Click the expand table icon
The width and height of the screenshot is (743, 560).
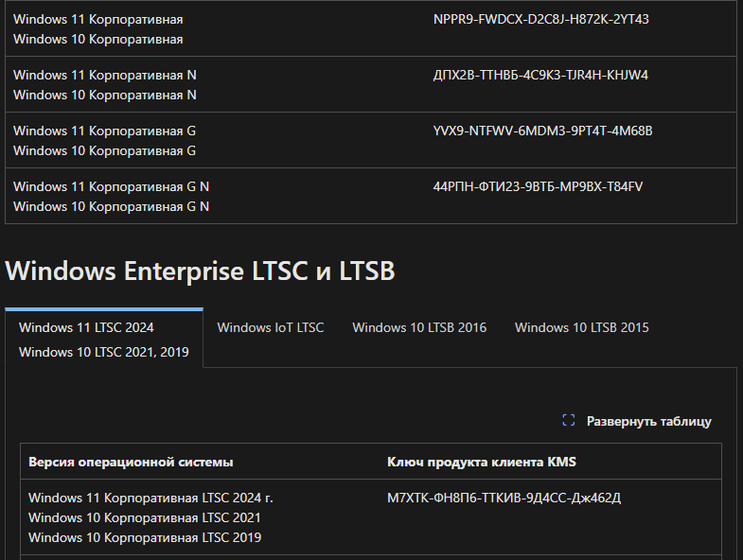tap(569, 420)
